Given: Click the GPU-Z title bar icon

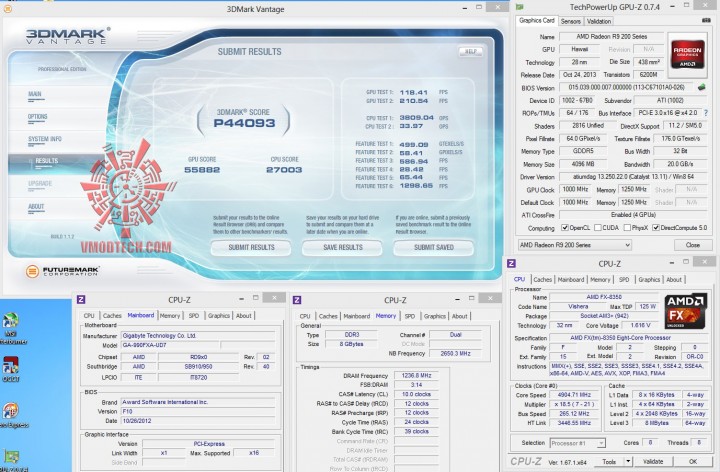Looking at the screenshot, I should 519,7.
